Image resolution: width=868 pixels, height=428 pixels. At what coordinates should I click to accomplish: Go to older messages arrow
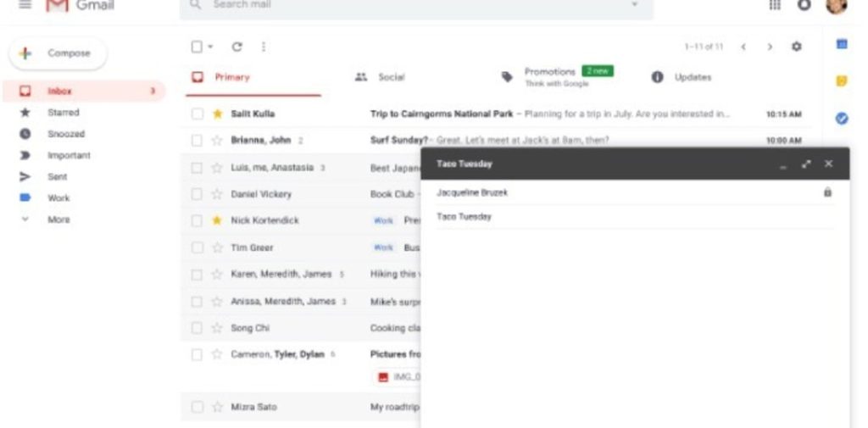[x=770, y=47]
